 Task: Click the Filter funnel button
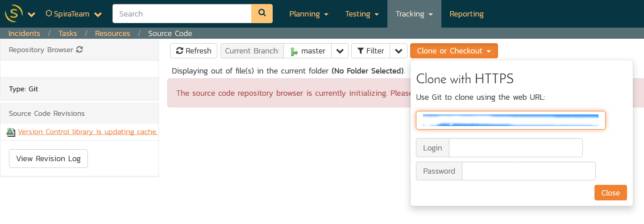(x=370, y=51)
